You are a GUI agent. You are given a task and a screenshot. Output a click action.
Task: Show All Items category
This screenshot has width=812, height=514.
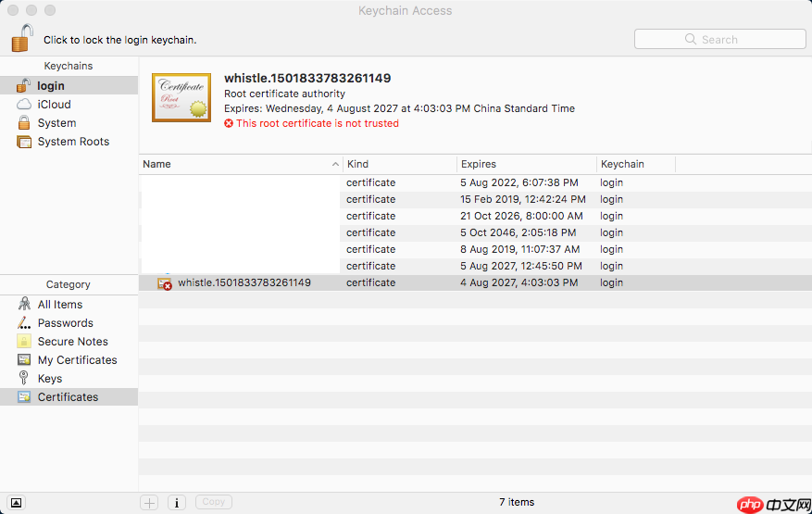tap(69, 304)
